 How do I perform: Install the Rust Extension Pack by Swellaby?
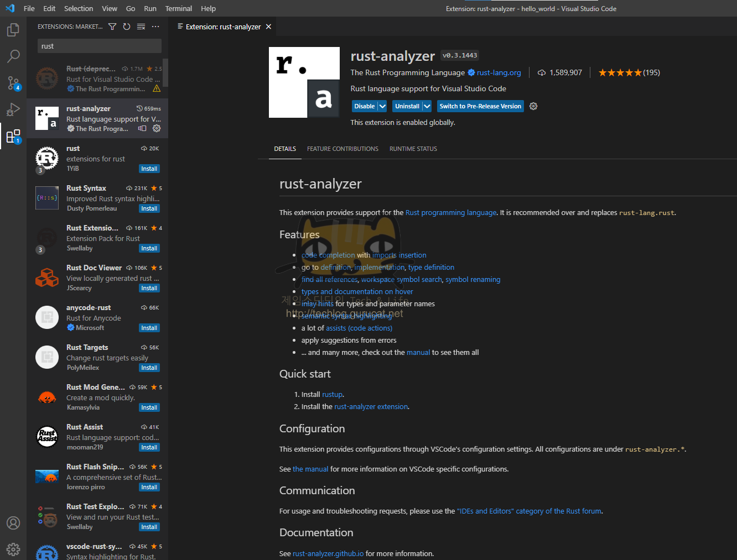coord(149,248)
